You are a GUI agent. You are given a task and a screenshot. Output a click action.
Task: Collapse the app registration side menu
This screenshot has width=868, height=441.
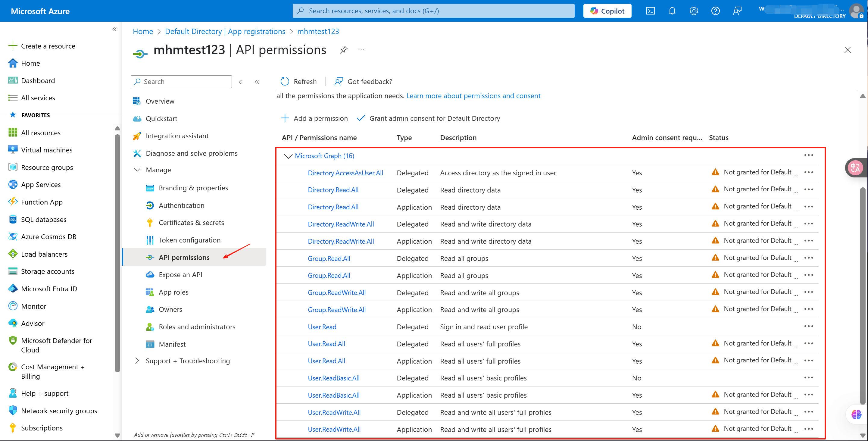pos(257,82)
